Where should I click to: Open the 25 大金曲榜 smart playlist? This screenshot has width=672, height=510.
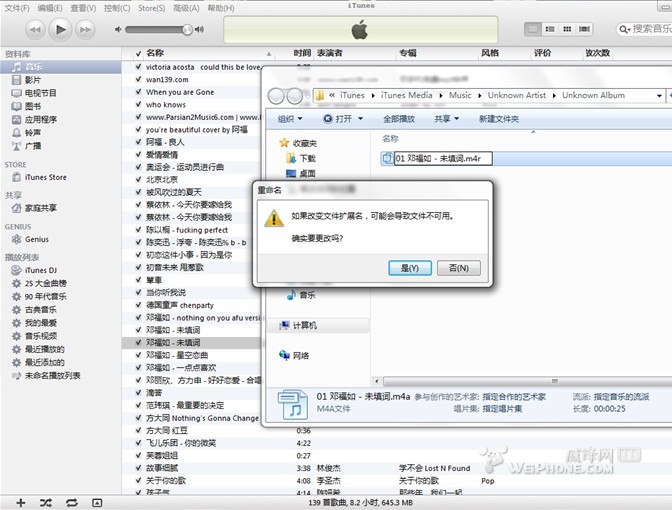tap(45, 283)
